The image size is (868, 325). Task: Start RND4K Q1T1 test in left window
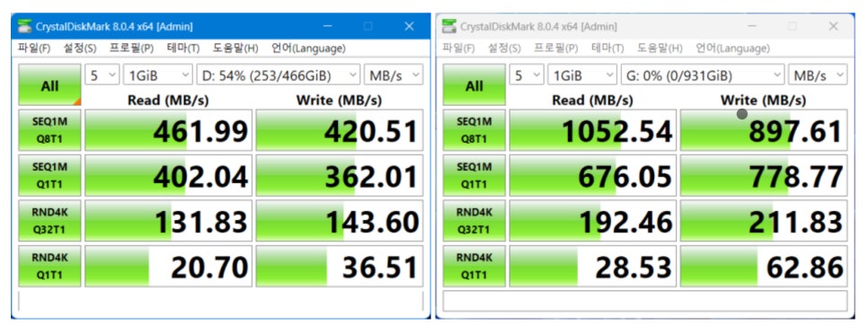pyautogui.click(x=49, y=267)
